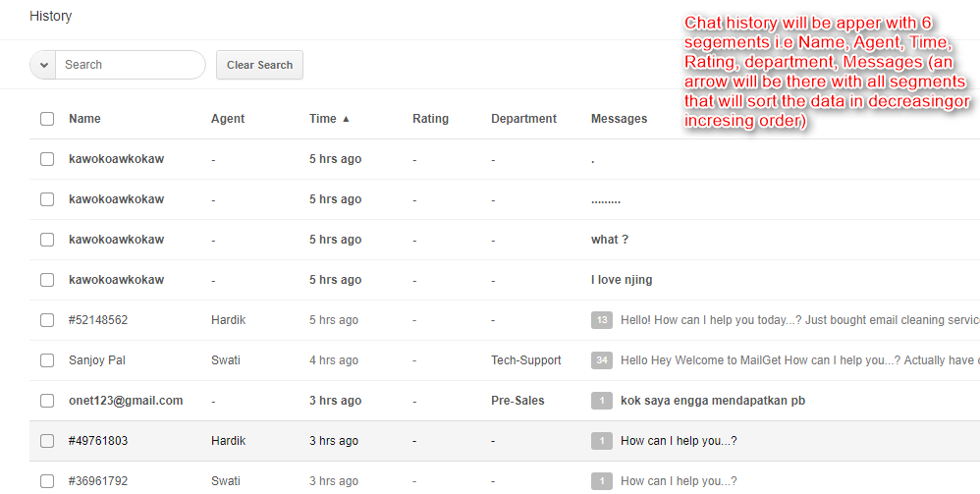Sort by Agent column header
The image size is (980, 494).
click(x=228, y=119)
